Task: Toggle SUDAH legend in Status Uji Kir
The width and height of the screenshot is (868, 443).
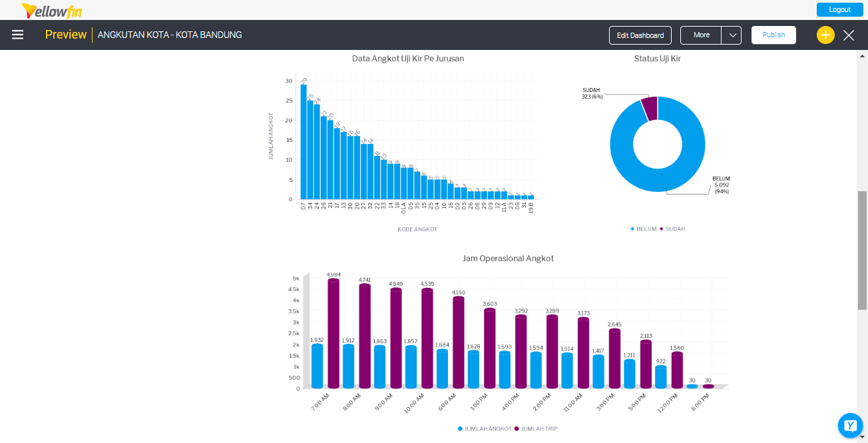Action: click(x=672, y=228)
